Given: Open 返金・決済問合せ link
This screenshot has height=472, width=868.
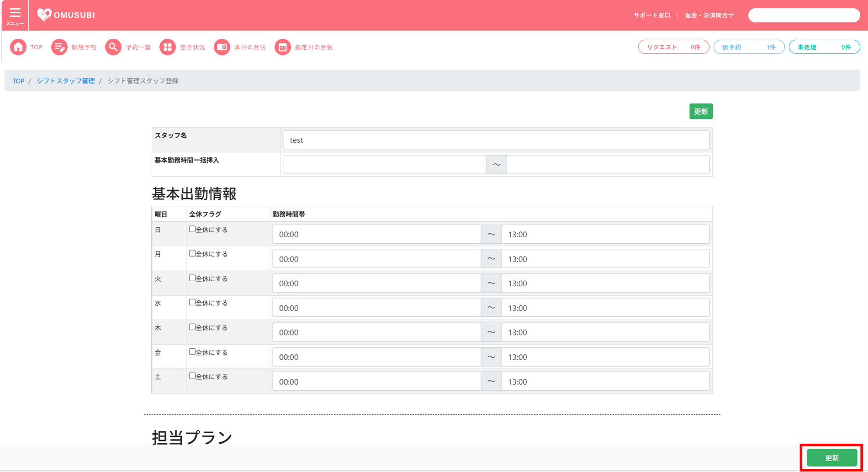Looking at the screenshot, I should [709, 15].
